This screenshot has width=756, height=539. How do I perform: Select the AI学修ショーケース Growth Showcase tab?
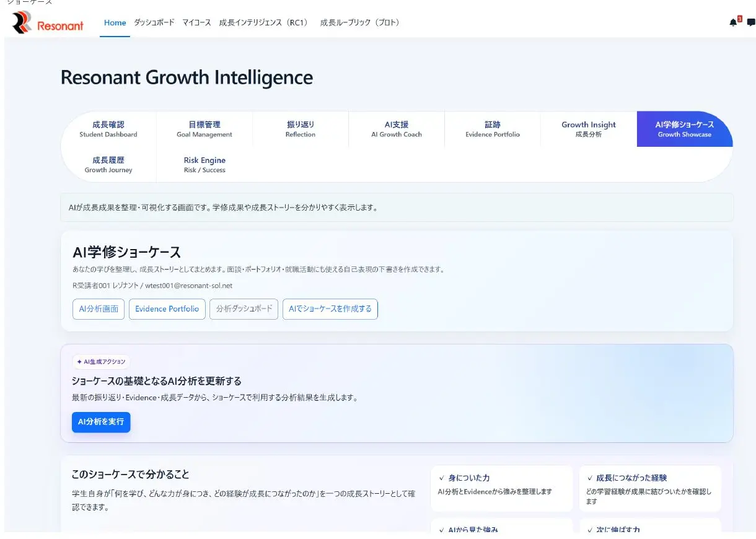coord(684,129)
